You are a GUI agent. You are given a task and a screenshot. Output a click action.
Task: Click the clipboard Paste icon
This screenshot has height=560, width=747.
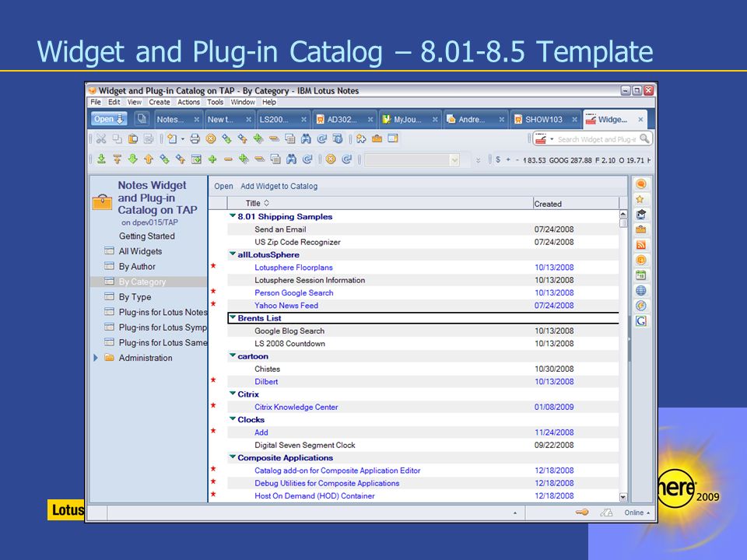point(133,138)
